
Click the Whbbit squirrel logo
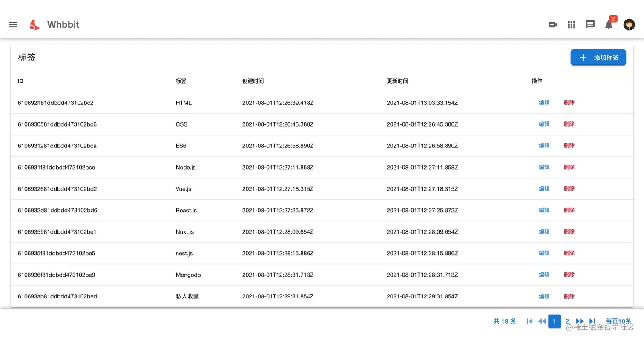click(34, 24)
